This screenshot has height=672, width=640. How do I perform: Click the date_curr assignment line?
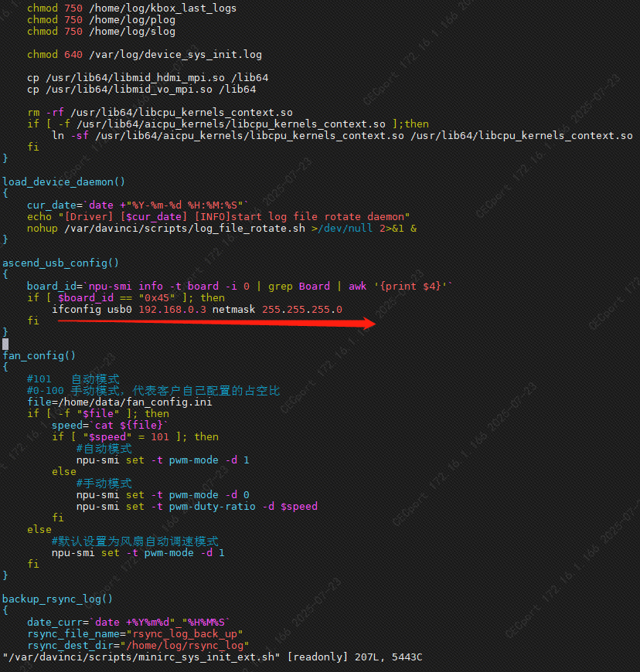click(128, 622)
